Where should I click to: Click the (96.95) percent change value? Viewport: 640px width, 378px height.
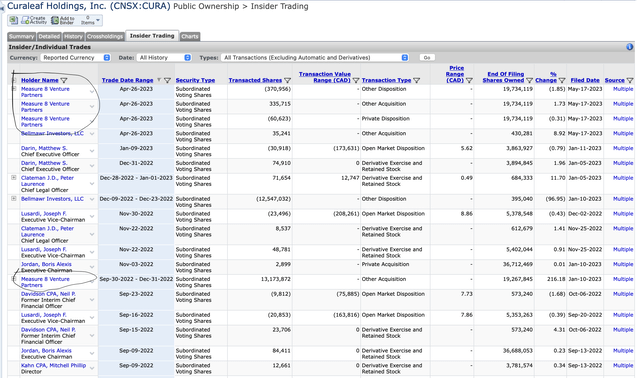[x=556, y=199]
